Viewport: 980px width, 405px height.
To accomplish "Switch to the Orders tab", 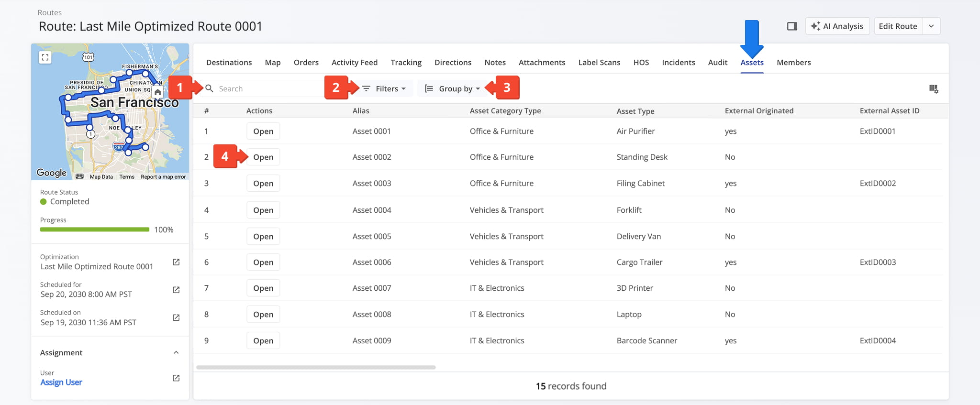I will point(306,62).
